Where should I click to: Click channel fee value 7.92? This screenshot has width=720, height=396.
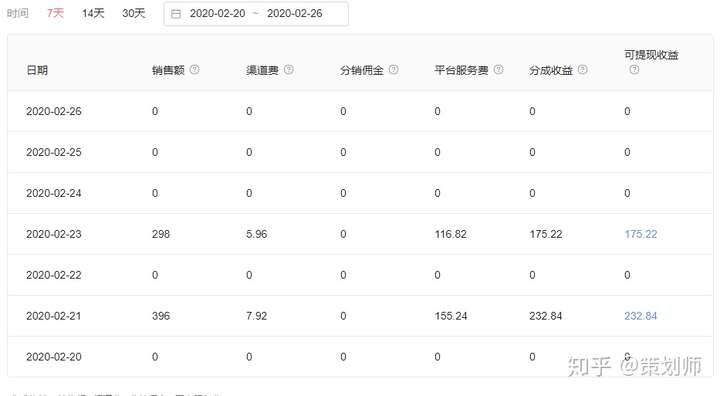tap(256, 316)
